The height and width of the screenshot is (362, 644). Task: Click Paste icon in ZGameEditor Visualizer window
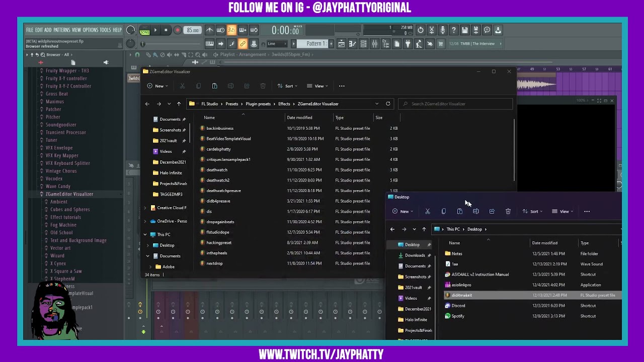(214, 86)
